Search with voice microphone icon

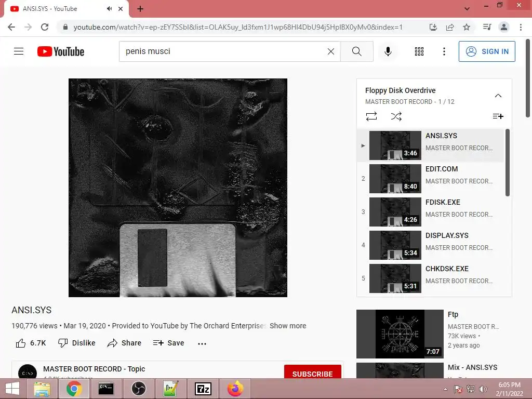pos(388,51)
